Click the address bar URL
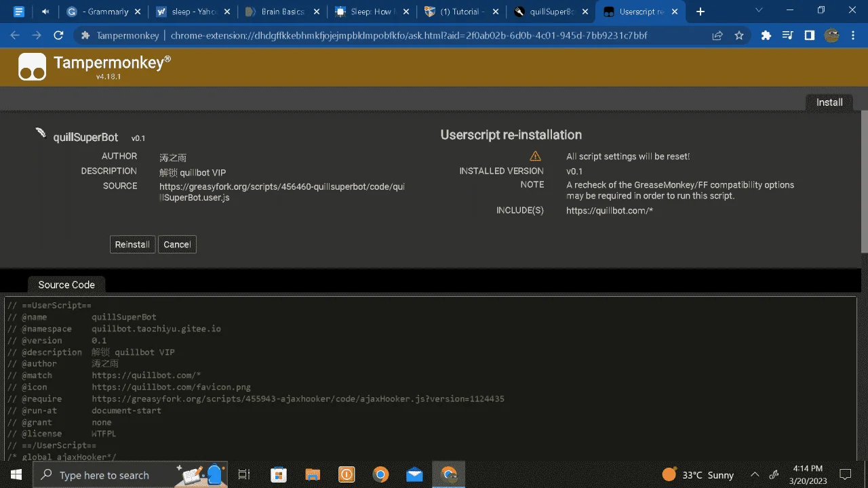Image resolution: width=868 pixels, height=488 pixels. [x=409, y=35]
